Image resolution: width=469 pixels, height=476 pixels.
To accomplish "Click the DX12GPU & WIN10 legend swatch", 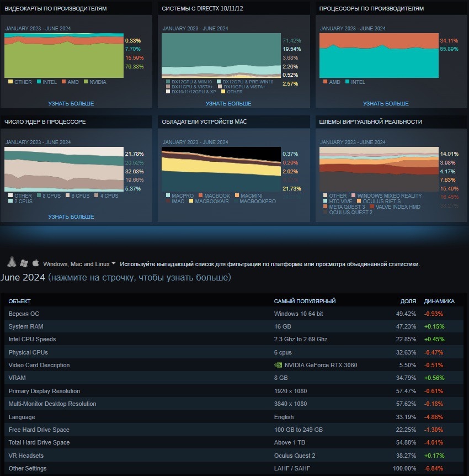I will click(168, 82).
